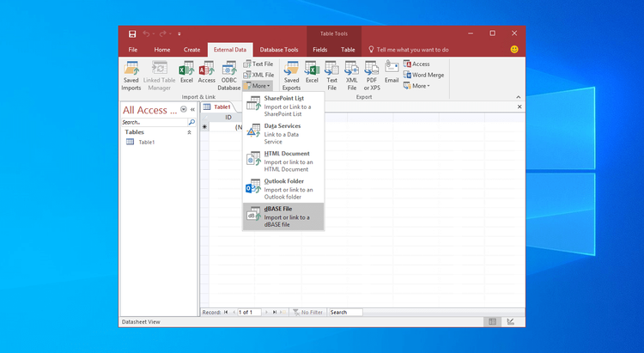Click the No Filter indicator
Image resolution: width=644 pixels, height=353 pixels.
coord(308,313)
